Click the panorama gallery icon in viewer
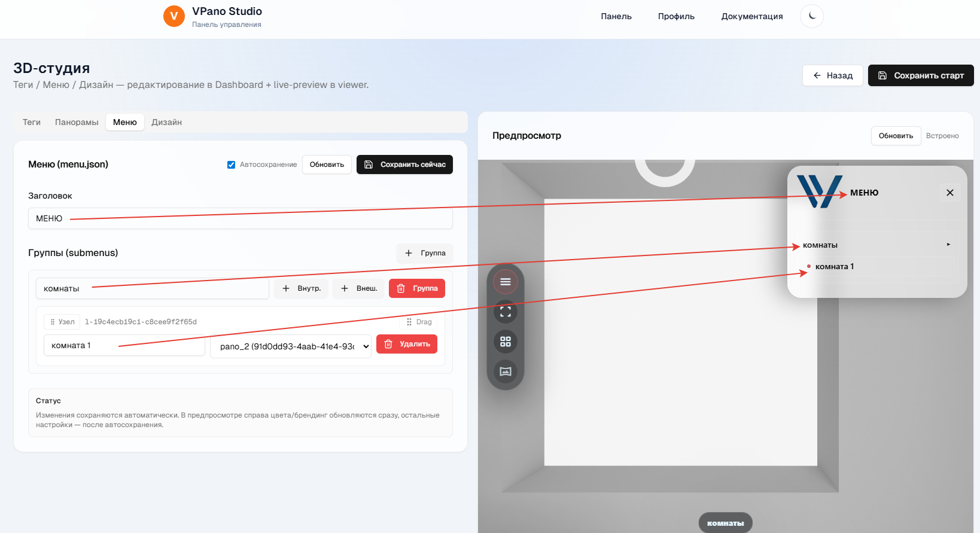 [506, 371]
